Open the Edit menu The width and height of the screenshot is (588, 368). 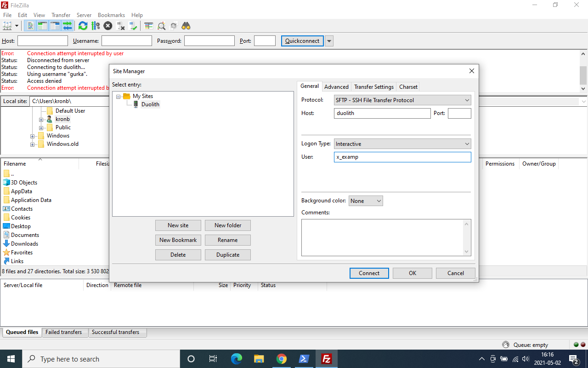pyautogui.click(x=23, y=15)
